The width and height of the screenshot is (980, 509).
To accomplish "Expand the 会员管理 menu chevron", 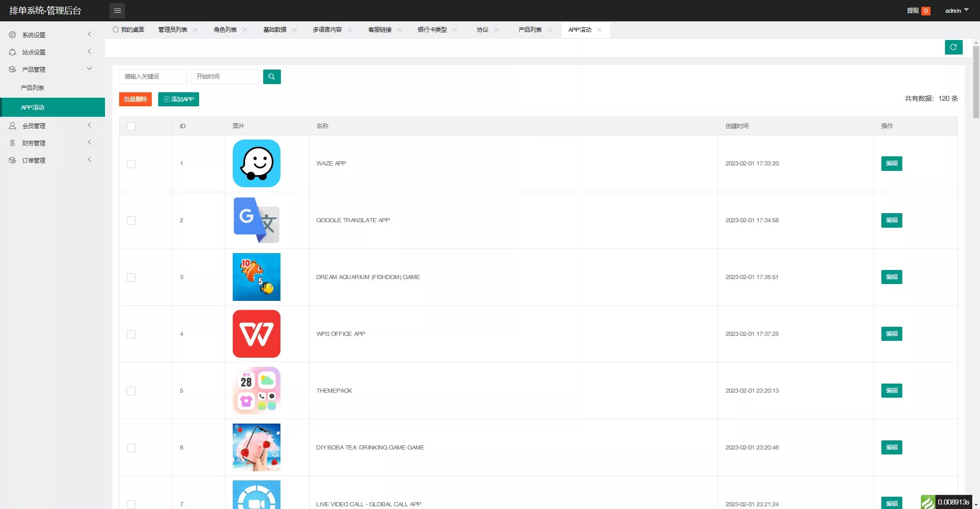I will [90, 125].
